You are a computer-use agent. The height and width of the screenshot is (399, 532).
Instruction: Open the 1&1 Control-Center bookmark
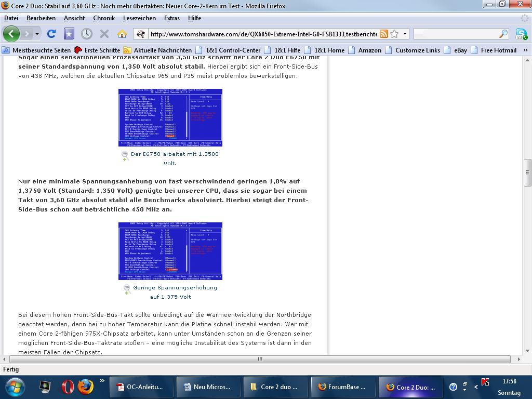coord(228,50)
